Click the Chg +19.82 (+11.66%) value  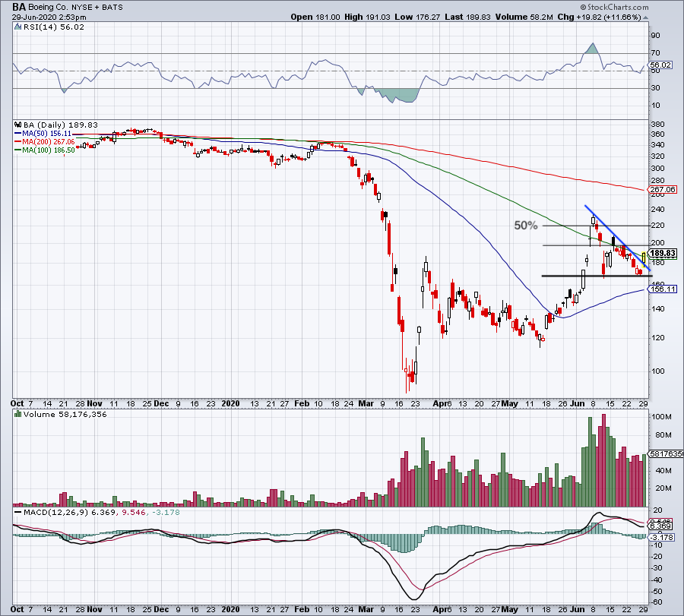[x=599, y=17]
